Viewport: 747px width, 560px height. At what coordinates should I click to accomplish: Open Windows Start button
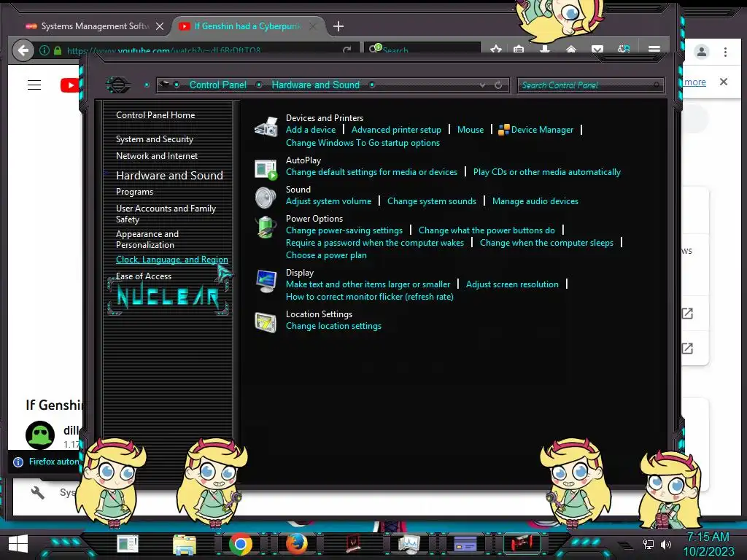click(18, 544)
